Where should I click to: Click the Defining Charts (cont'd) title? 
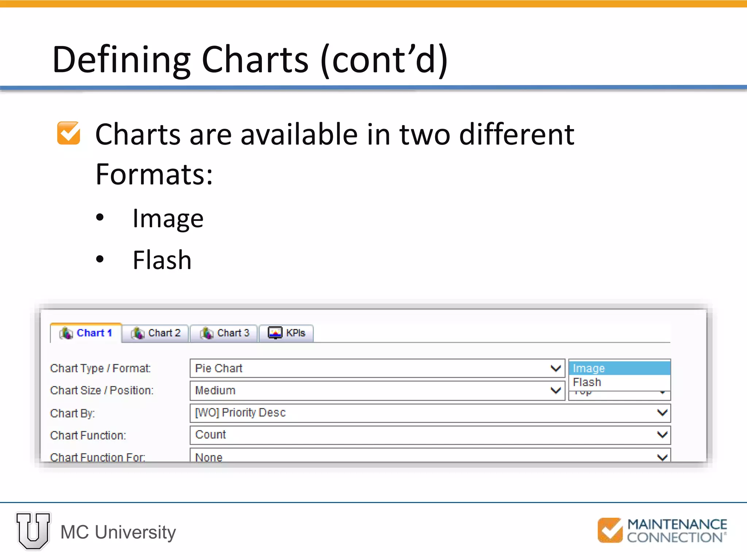pos(250,59)
